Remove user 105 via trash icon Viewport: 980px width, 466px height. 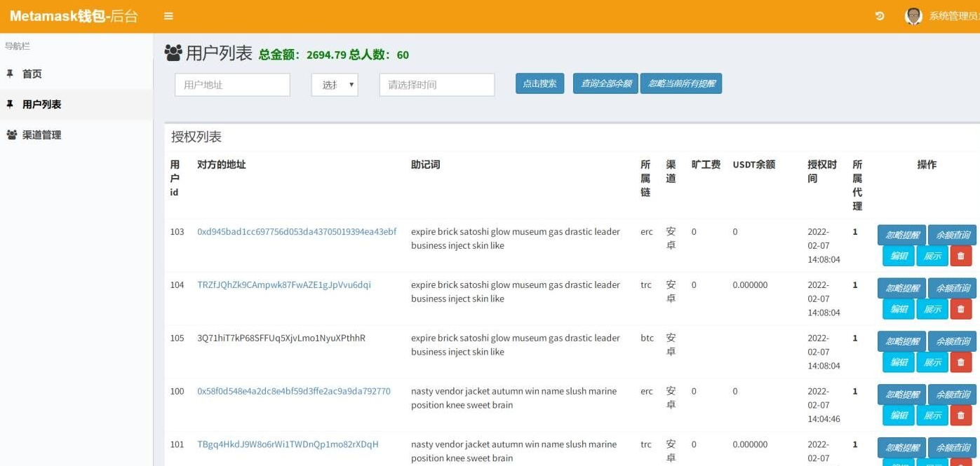[960, 362]
